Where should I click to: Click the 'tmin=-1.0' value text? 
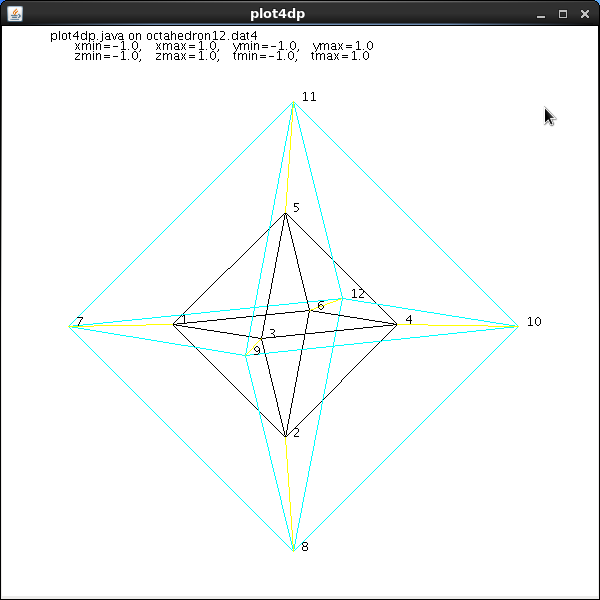pyautogui.click(x=265, y=56)
